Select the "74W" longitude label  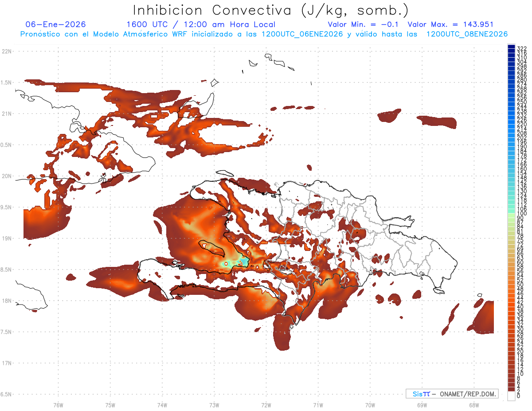click(x=162, y=405)
